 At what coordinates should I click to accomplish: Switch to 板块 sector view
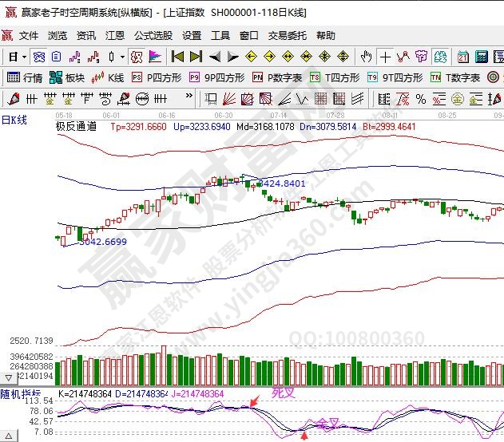67,77
